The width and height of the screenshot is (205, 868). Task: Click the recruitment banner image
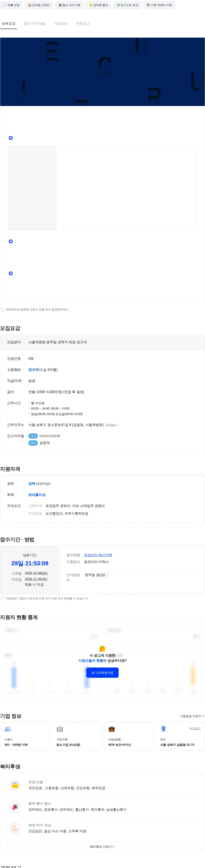pyautogui.click(x=102, y=72)
